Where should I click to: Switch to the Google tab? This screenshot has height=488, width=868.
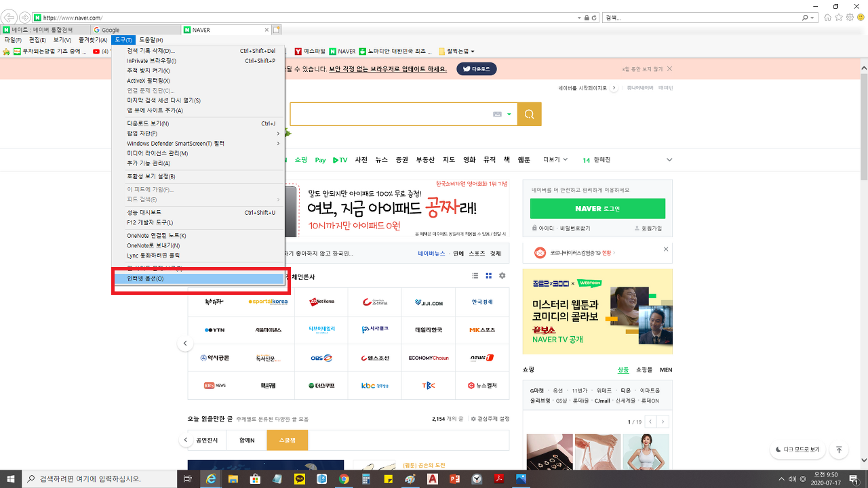pyautogui.click(x=135, y=30)
